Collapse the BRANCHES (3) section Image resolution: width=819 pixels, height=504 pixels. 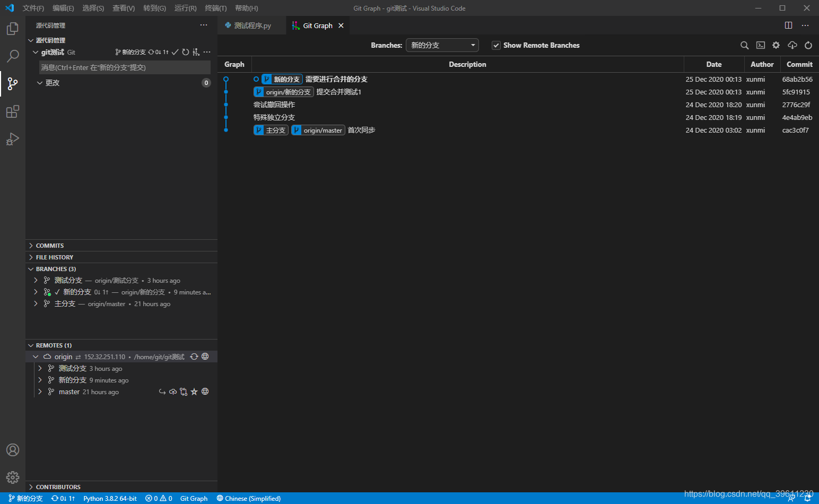tap(121, 269)
